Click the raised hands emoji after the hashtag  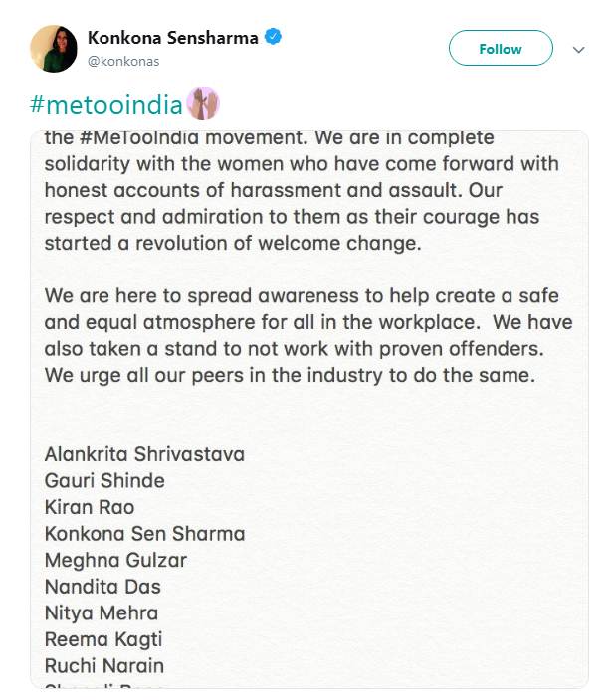click(x=202, y=102)
